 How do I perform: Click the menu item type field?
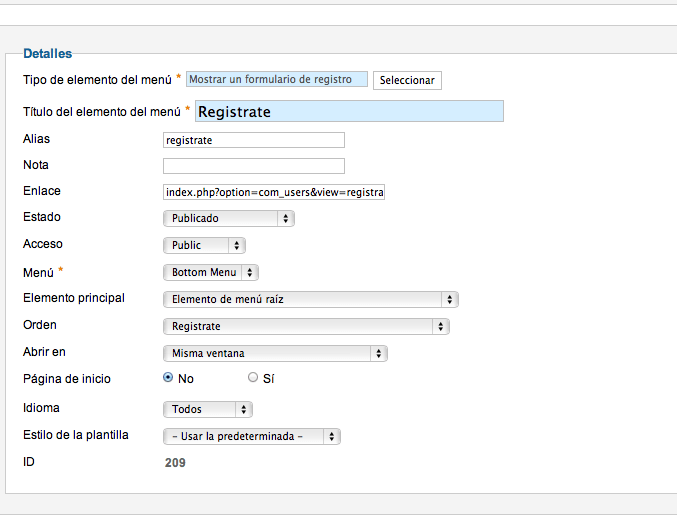pyautogui.click(x=277, y=79)
